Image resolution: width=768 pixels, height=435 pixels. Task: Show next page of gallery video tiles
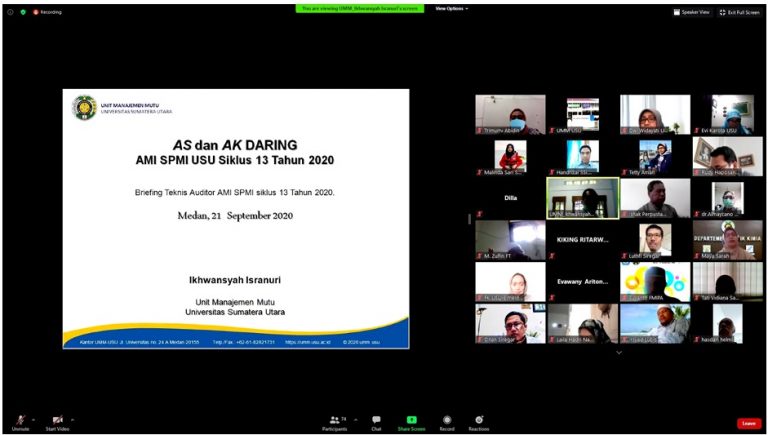pos(618,352)
